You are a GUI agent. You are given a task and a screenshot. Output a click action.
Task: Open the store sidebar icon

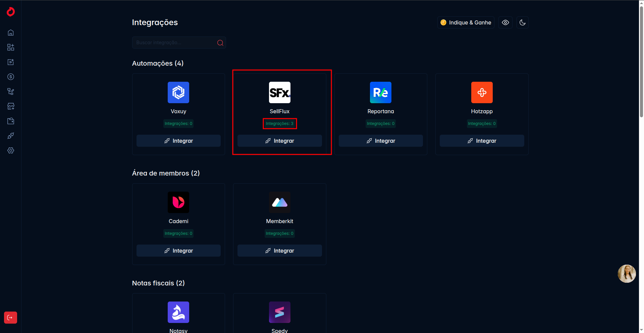(x=11, y=106)
